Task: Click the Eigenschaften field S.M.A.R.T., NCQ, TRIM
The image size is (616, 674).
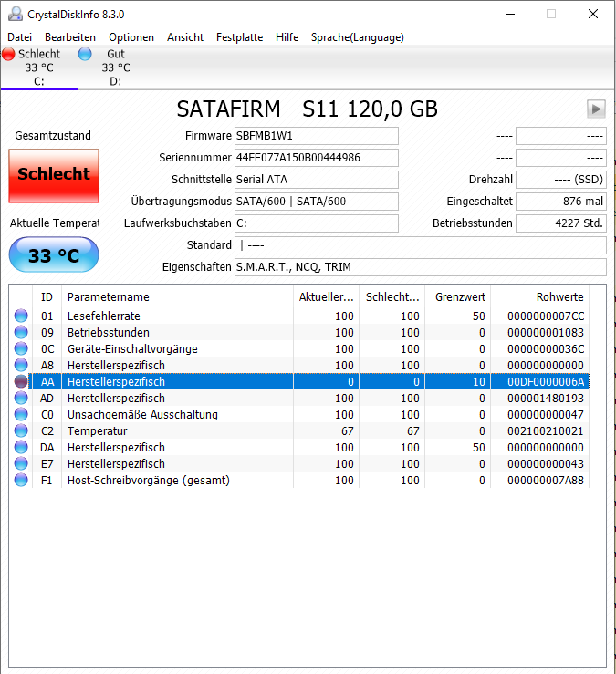Action: pos(421,267)
